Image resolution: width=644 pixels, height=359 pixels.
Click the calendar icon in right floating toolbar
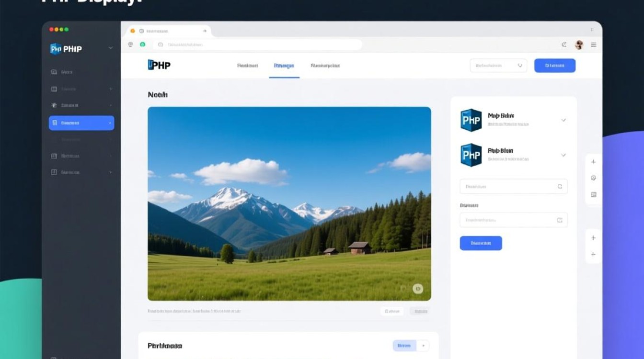pyautogui.click(x=593, y=194)
